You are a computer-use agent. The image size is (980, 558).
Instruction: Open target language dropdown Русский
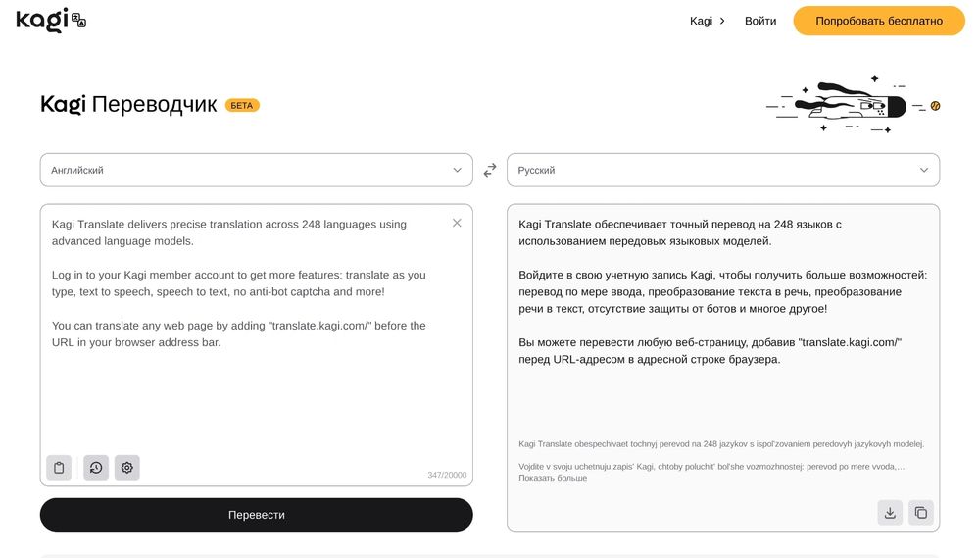click(723, 171)
